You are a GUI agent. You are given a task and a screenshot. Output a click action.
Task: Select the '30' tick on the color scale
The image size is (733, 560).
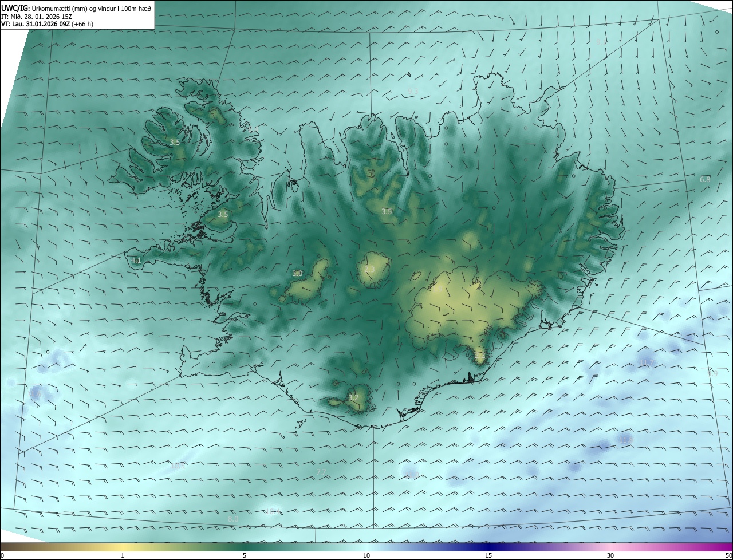[x=610, y=555]
